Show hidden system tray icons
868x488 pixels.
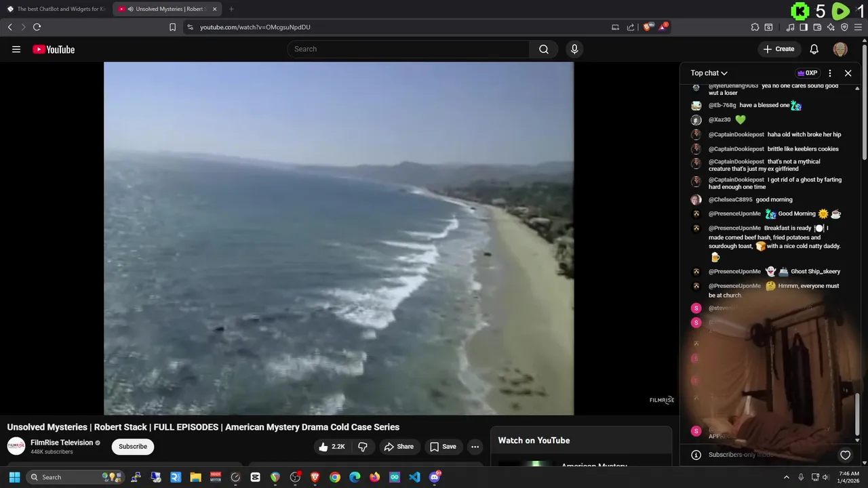(787, 477)
